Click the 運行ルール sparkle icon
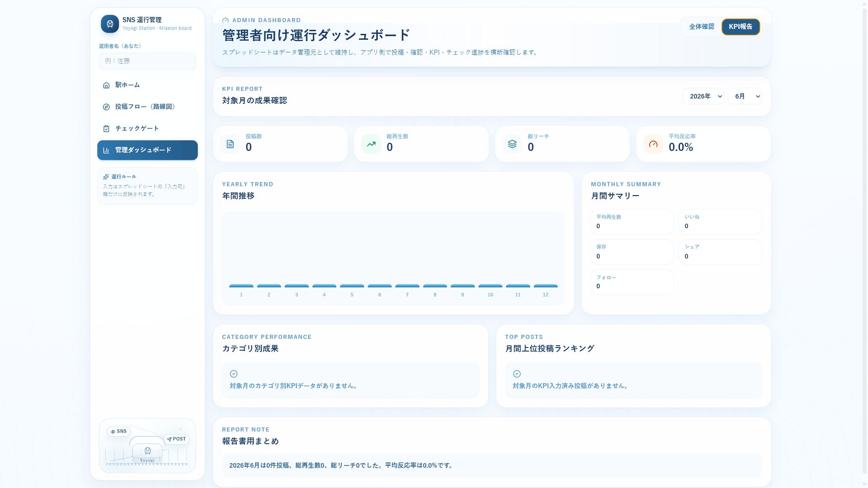The width and height of the screenshot is (868, 488). pyautogui.click(x=106, y=177)
